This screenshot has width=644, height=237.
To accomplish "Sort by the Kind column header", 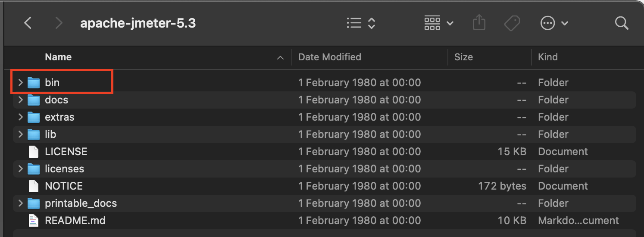I will coord(547,57).
